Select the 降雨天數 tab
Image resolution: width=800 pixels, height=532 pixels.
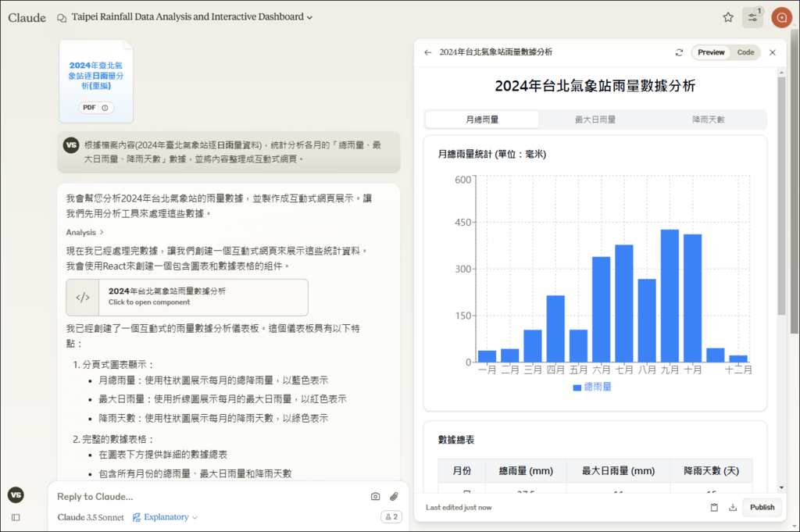[x=708, y=120]
